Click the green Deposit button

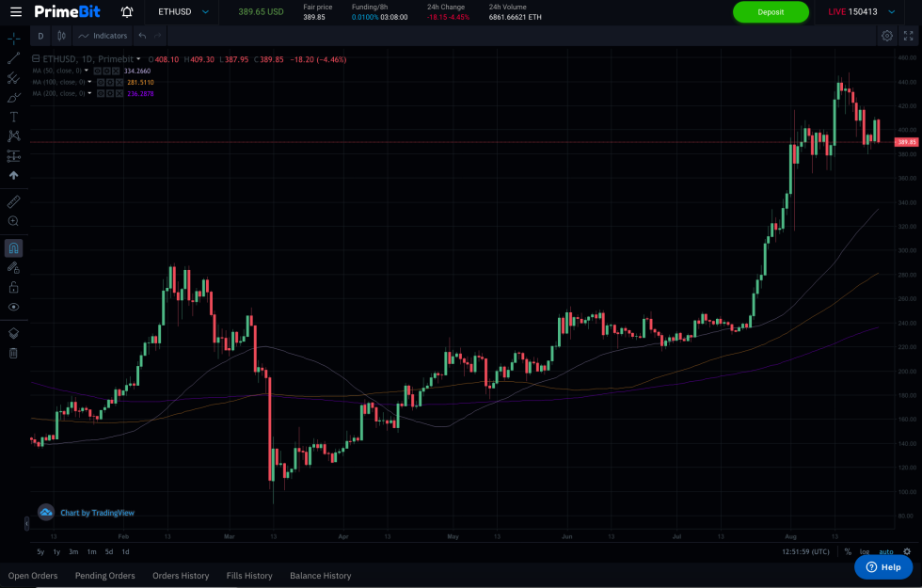pos(771,12)
